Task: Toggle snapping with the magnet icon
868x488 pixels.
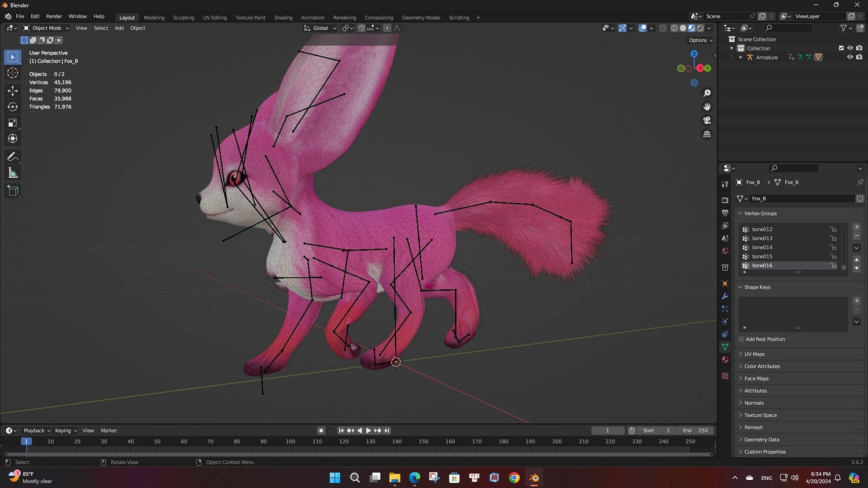Action: [x=361, y=28]
